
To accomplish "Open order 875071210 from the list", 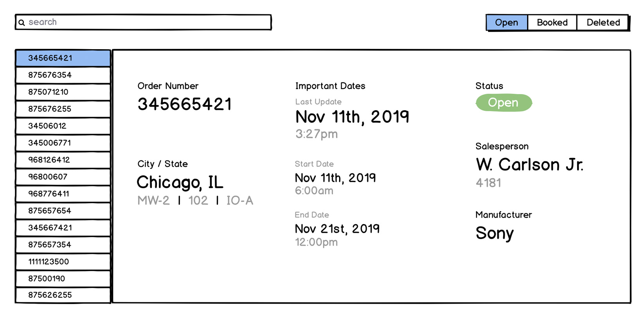I will pos(63,92).
